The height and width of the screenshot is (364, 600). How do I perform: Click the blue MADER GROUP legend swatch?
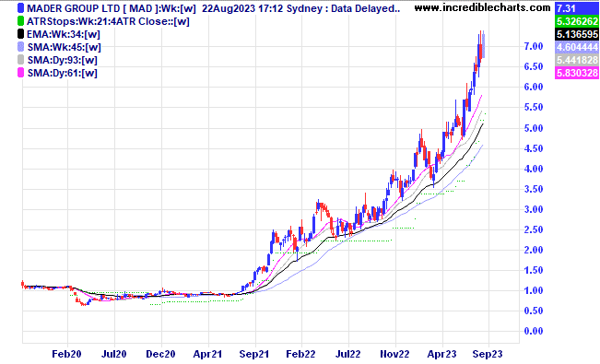pyautogui.click(x=20, y=8)
